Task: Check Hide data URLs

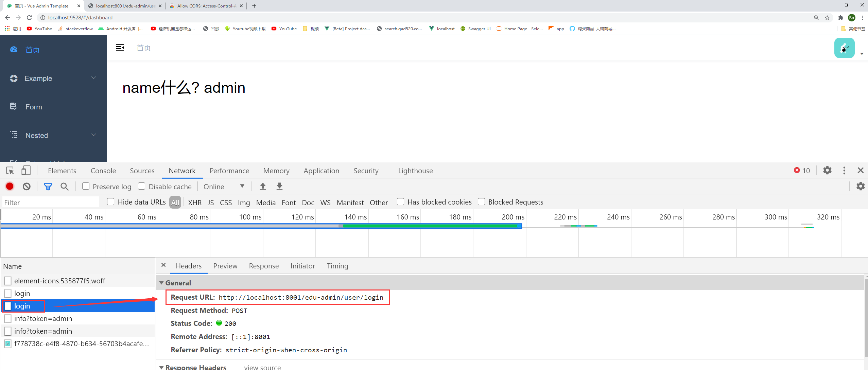Action: click(x=110, y=202)
